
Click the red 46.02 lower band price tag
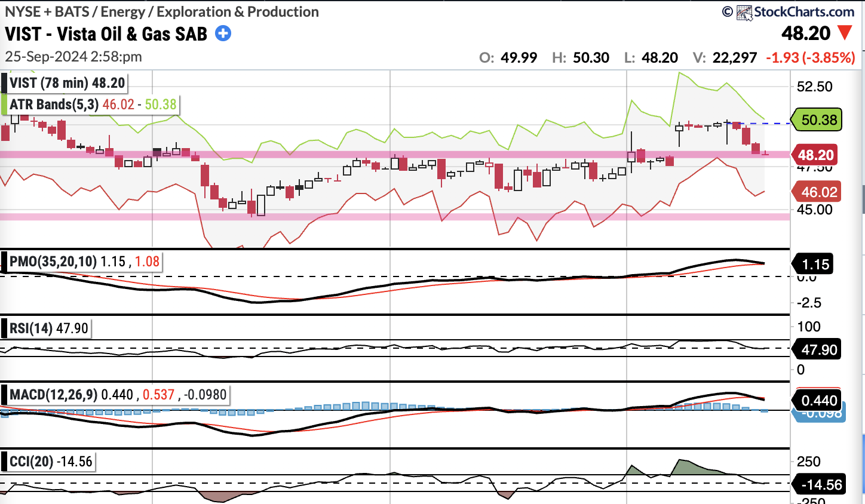[816, 192]
